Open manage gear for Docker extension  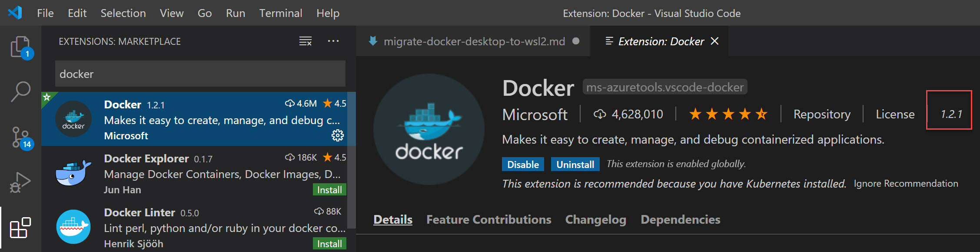(x=337, y=136)
